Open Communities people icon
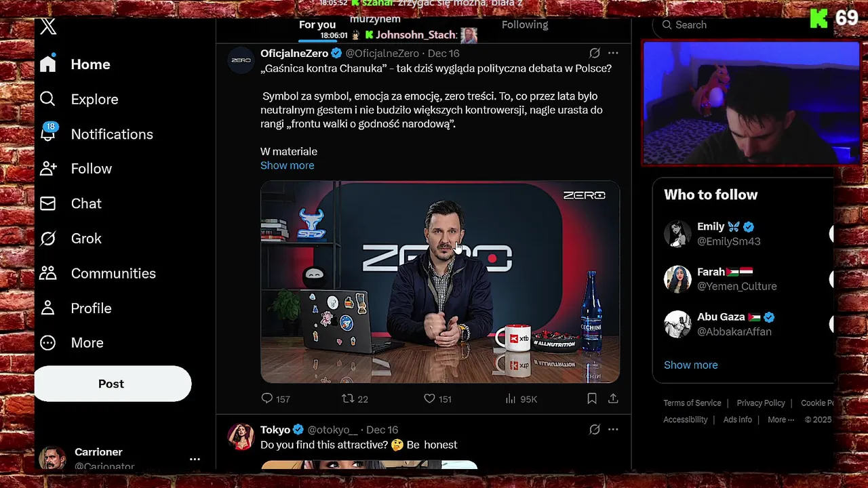Viewport: 868px width, 488px height. coord(47,273)
